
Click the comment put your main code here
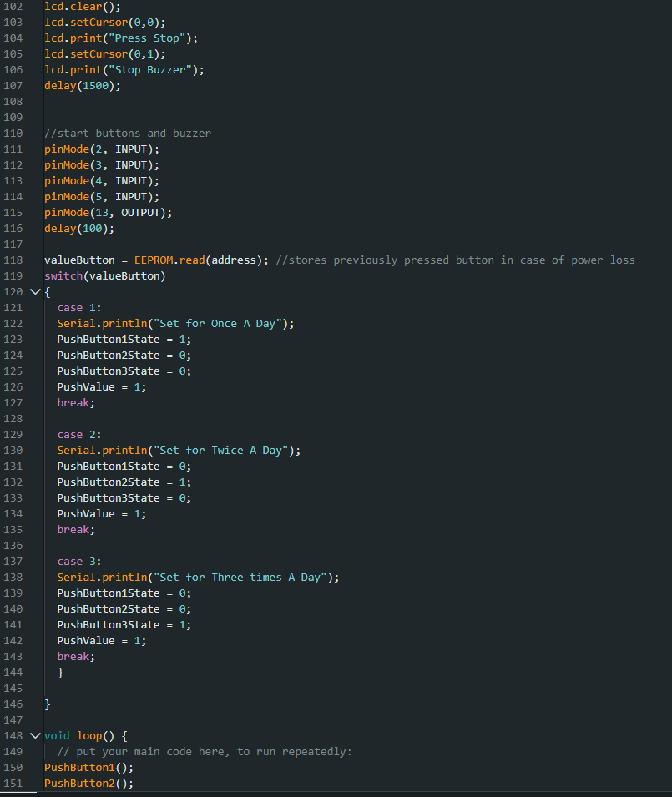click(205, 752)
